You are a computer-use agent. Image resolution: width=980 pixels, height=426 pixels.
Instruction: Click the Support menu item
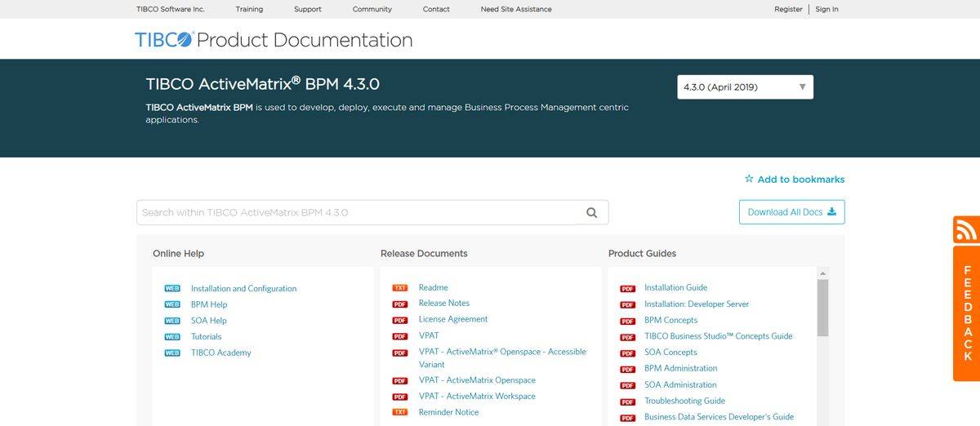coord(308,9)
